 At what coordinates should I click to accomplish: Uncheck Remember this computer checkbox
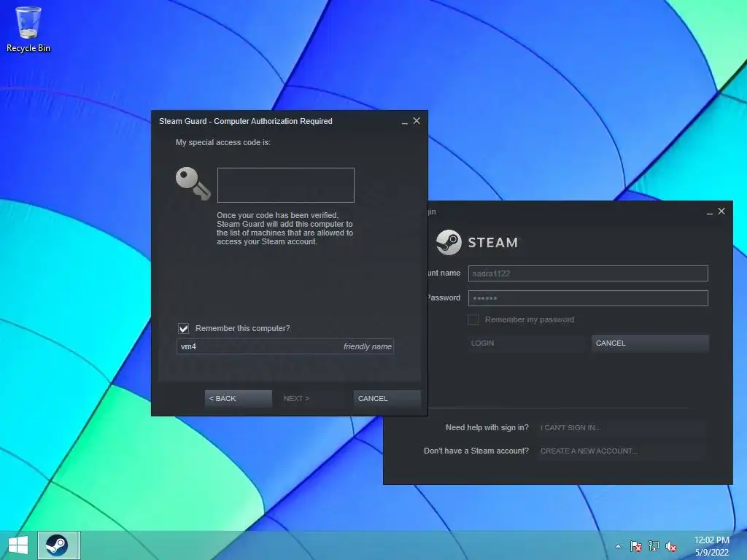point(183,328)
